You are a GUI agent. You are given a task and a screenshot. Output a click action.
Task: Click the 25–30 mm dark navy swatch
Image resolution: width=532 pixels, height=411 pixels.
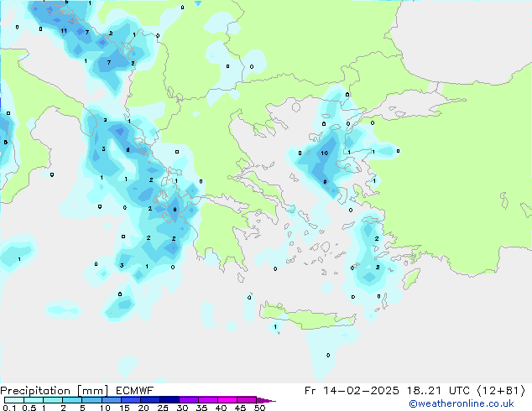(169, 400)
